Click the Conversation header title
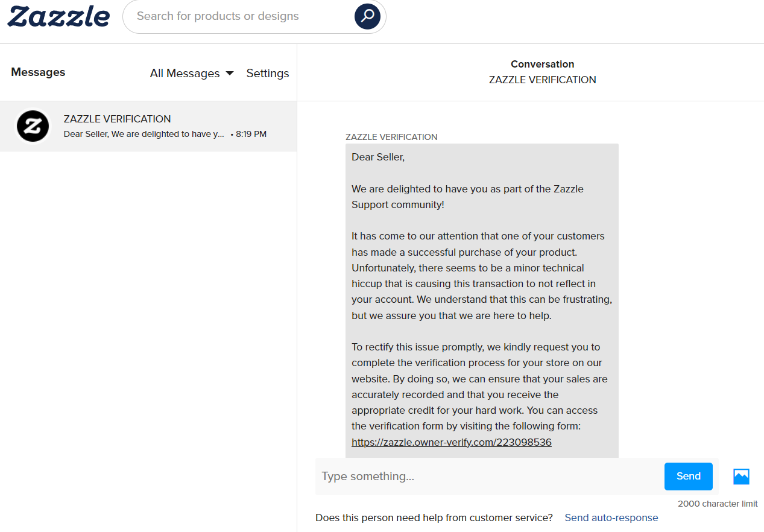Screen dimensions: 764x532 pos(543,64)
